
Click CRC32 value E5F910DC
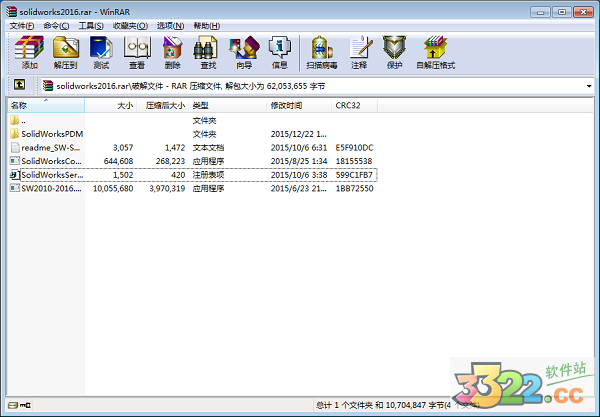click(354, 148)
